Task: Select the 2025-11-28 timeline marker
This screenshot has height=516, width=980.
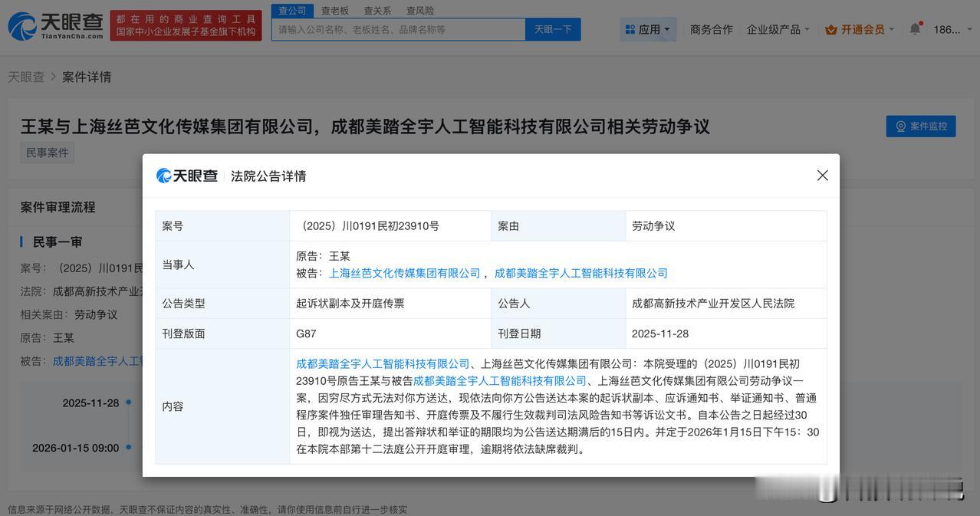Action: pos(129,403)
